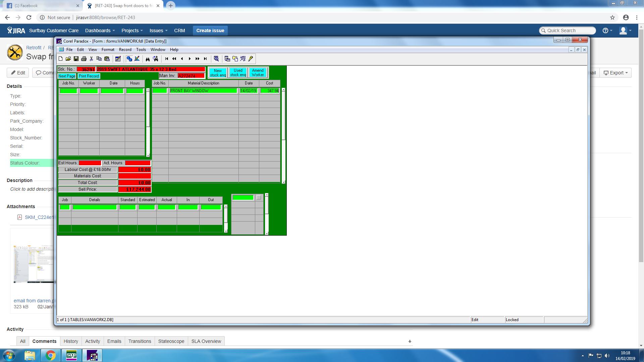Click the Open folder icon

[68, 59]
